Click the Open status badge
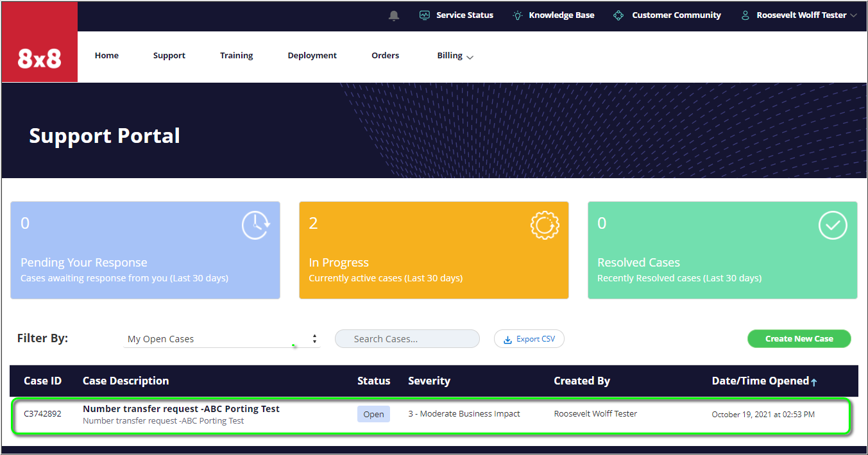Screen dimensions: 868x455 coord(373,414)
